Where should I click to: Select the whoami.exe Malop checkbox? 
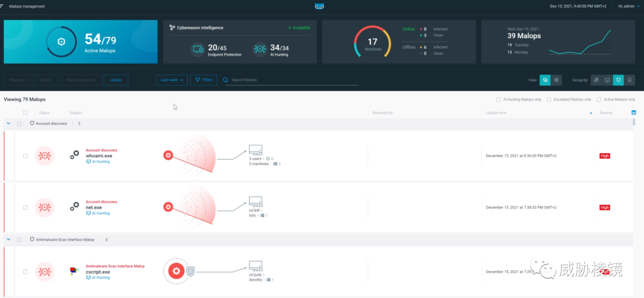(26, 156)
